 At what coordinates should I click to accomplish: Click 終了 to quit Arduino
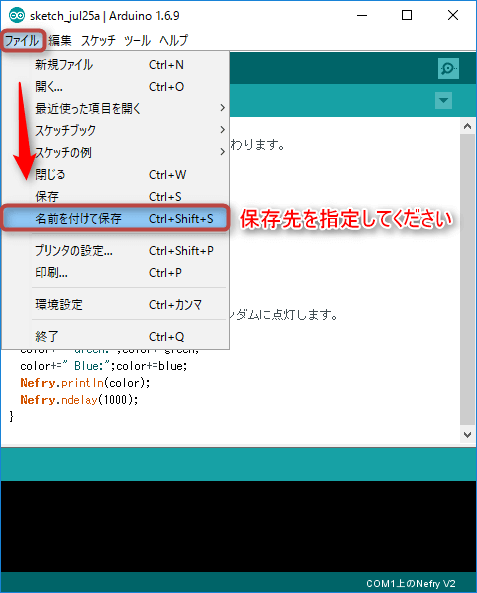pyautogui.click(x=115, y=336)
